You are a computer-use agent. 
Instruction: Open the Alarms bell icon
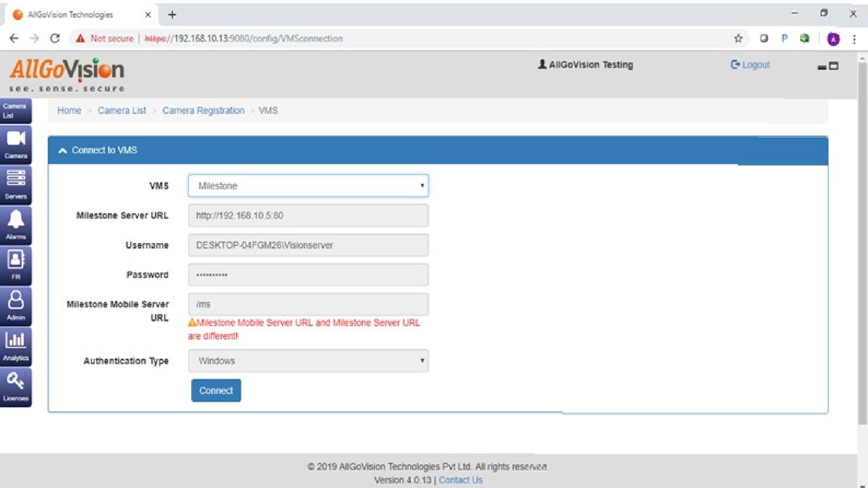coord(15,225)
